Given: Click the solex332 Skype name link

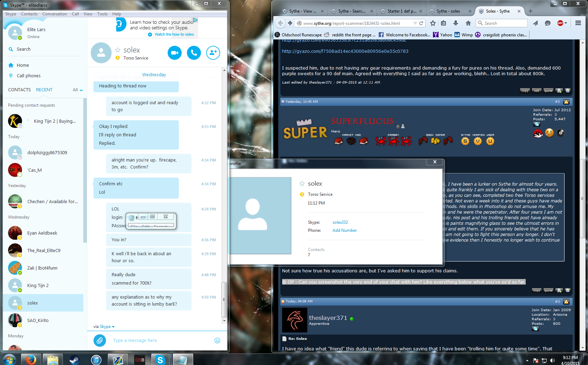Looking at the screenshot, I should pyautogui.click(x=340, y=222).
